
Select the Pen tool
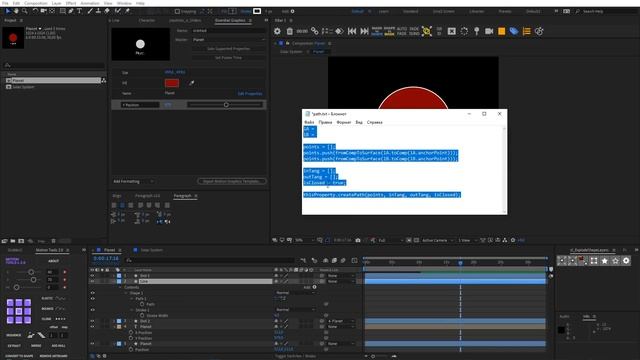coord(71,11)
